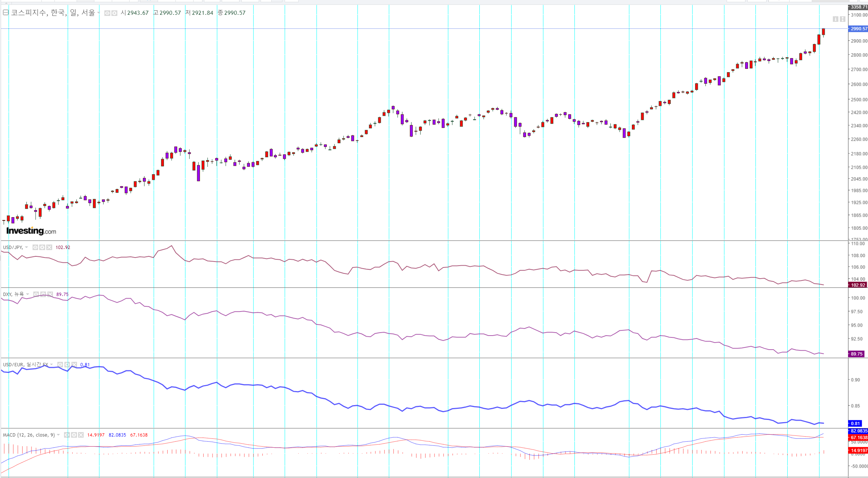Open MACD indicator settings gear
This screenshot has height=478, width=868.
click(x=74, y=435)
